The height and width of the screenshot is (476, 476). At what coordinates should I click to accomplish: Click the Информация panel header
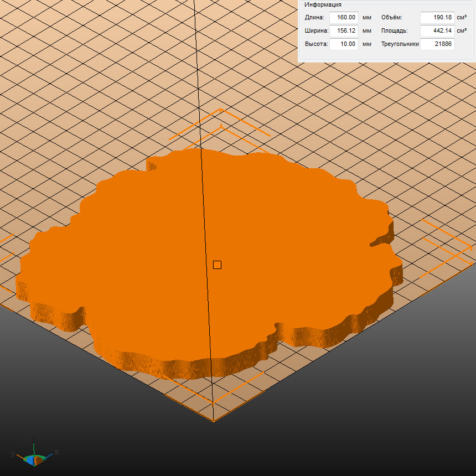click(x=323, y=4)
